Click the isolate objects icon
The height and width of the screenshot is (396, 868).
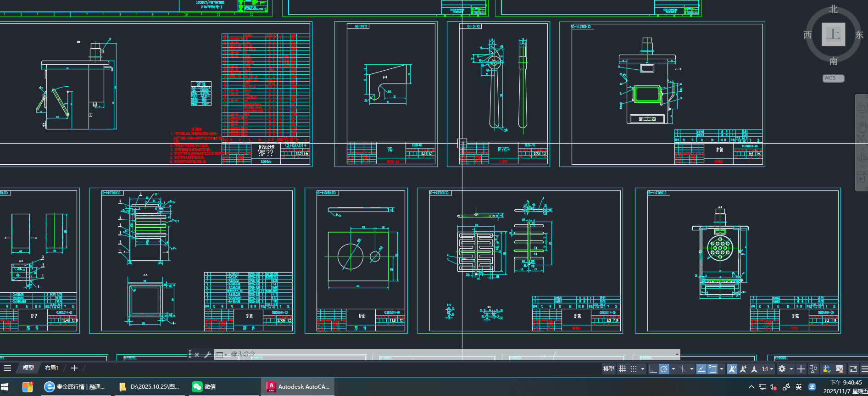tap(813, 369)
